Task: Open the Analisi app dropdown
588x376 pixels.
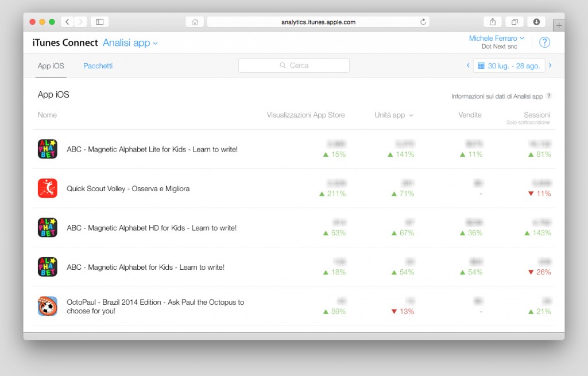Action: point(130,43)
